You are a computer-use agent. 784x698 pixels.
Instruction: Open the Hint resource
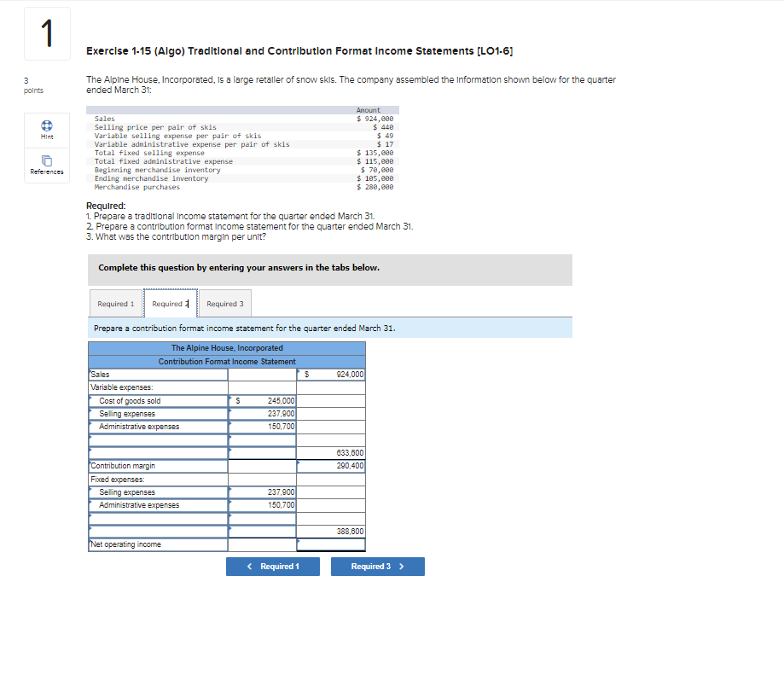tap(46, 130)
